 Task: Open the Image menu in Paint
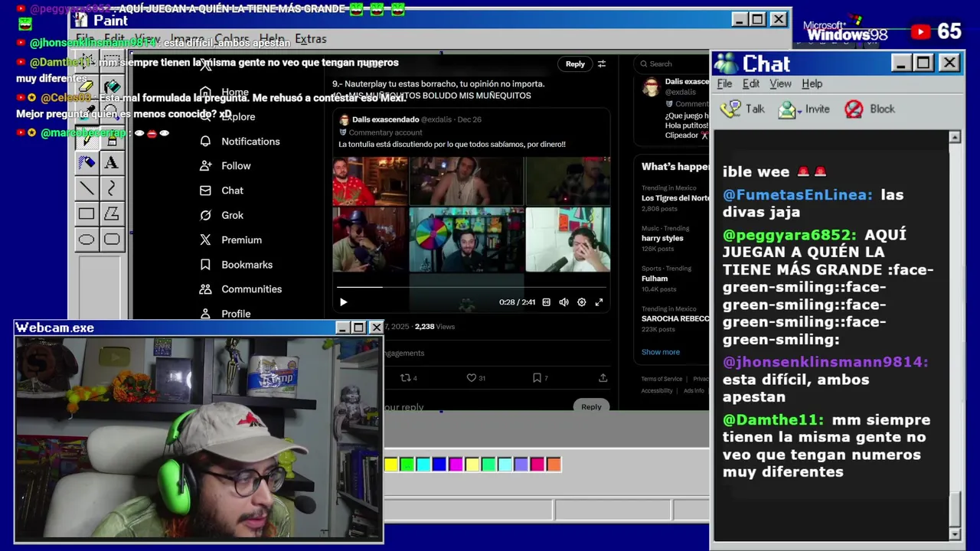(x=187, y=38)
